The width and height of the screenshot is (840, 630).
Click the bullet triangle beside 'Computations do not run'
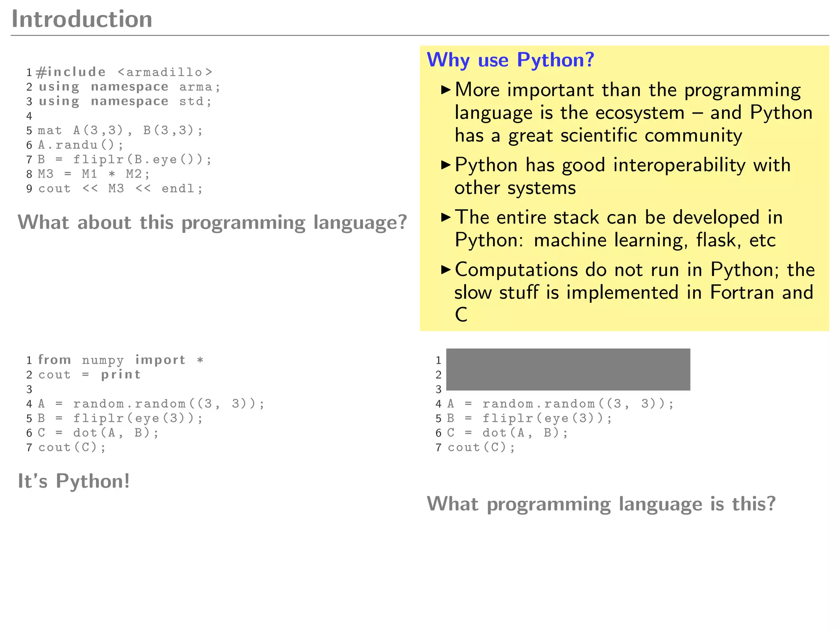coord(445,269)
